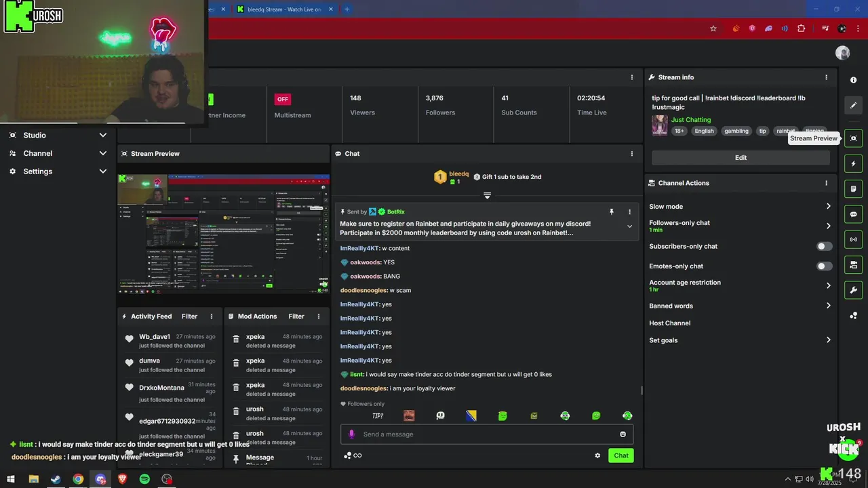The height and width of the screenshot is (488, 868).
Task: Click username Wb_dave1 in Activity Feed
Action: coord(155,337)
